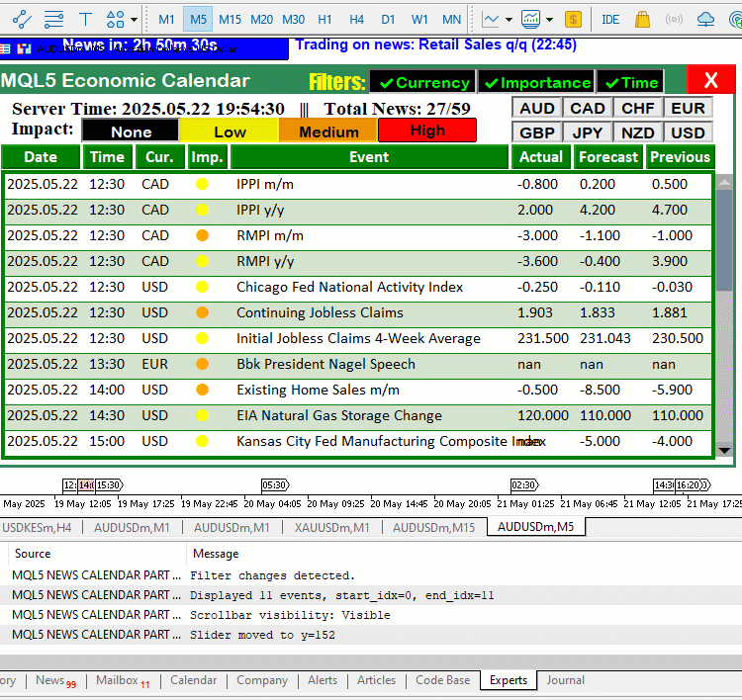The height and width of the screenshot is (700, 742).
Task: Open the Market shopping bag icon
Action: click(x=642, y=20)
